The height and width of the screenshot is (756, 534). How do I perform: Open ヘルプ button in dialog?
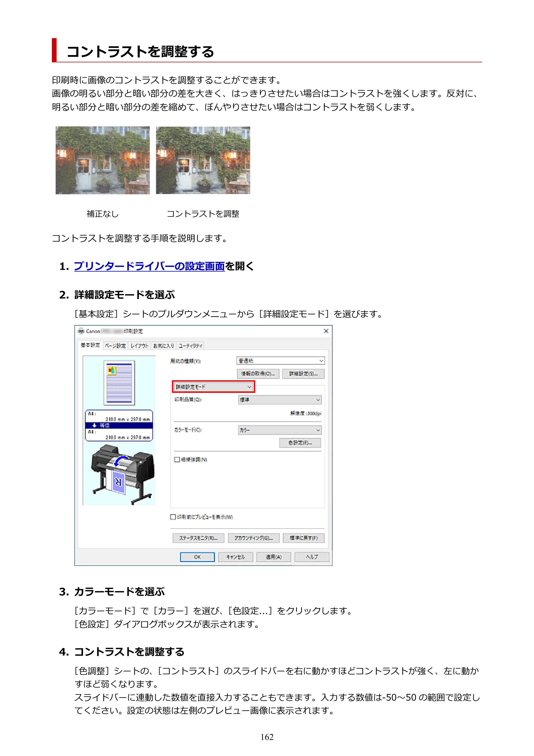tap(312, 557)
